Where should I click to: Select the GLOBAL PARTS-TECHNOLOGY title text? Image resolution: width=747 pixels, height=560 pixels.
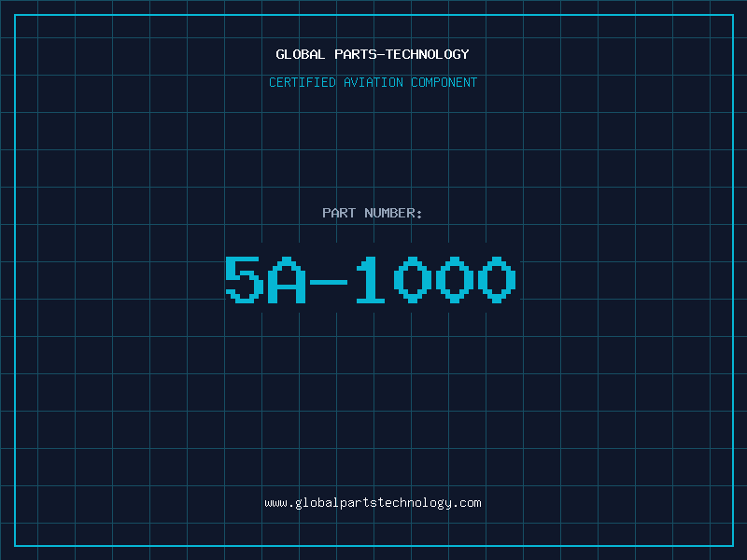coord(373,54)
